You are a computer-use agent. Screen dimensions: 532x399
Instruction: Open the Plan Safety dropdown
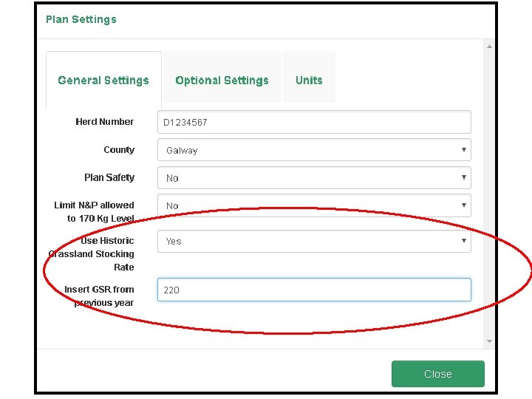[x=314, y=178]
